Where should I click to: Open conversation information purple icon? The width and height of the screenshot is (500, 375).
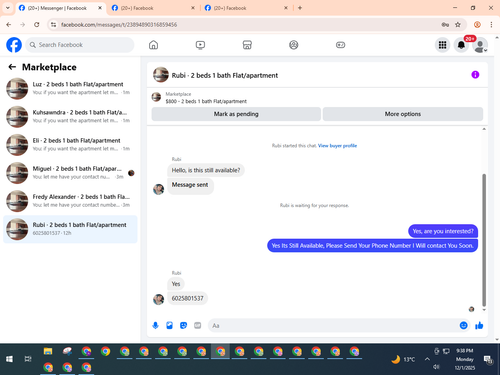pos(475,75)
